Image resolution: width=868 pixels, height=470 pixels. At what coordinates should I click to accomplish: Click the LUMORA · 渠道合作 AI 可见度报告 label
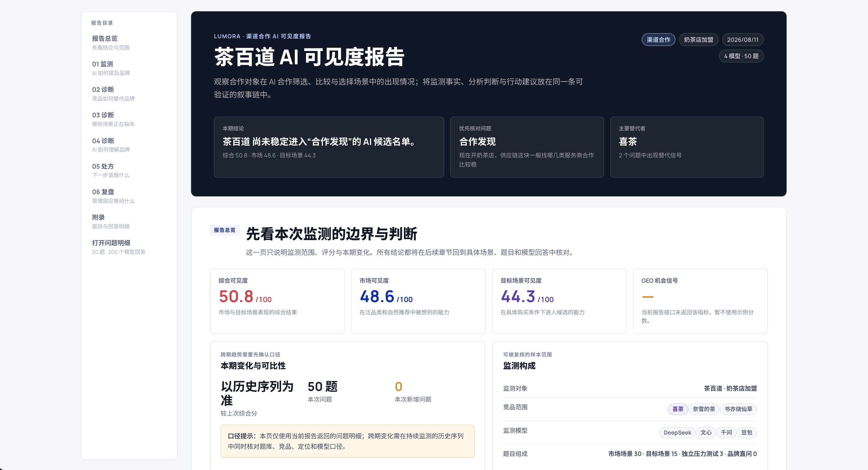click(262, 36)
